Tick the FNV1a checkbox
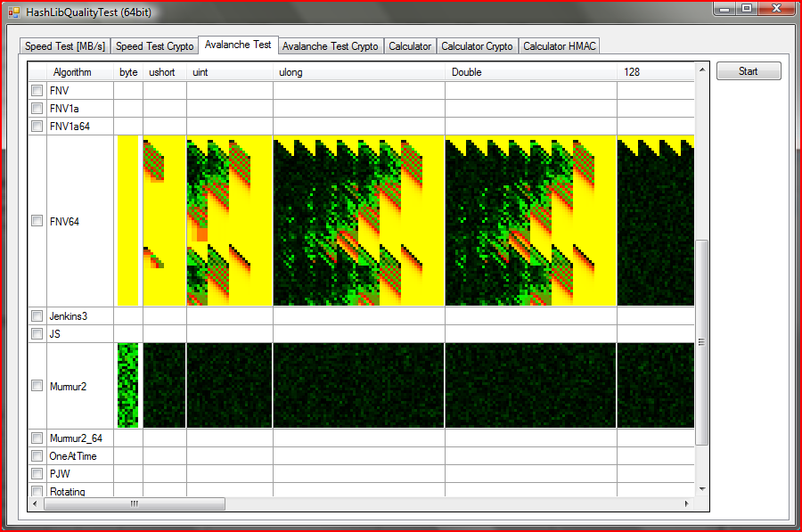802x532 pixels. pyautogui.click(x=37, y=109)
